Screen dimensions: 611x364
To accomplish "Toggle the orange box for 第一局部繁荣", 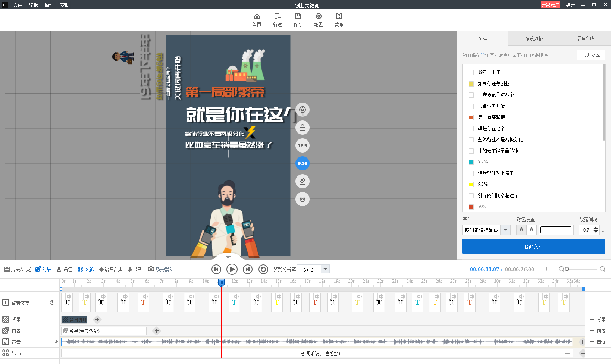I will pos(471,117).
